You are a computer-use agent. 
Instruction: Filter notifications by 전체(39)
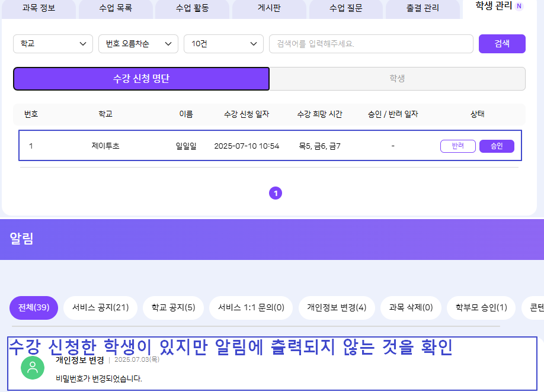34,308
